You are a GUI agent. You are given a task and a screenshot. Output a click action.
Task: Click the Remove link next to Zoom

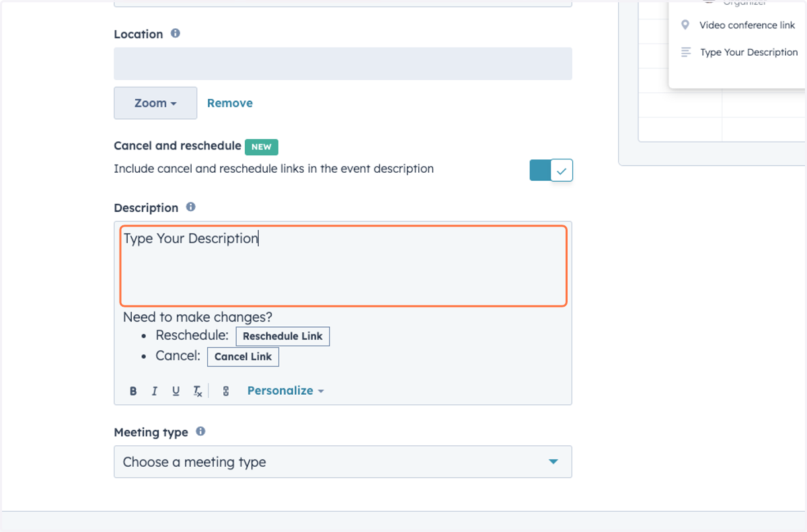pos(230,103)
